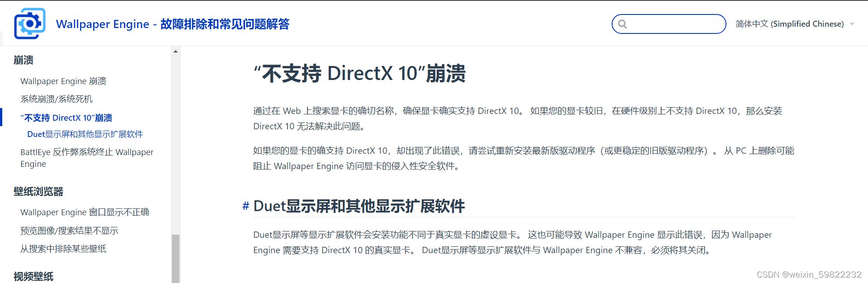The image size is (868, 283).
Task: Open the language dropdown arrow
Action: pyautogui.click(x=852, y=24)
